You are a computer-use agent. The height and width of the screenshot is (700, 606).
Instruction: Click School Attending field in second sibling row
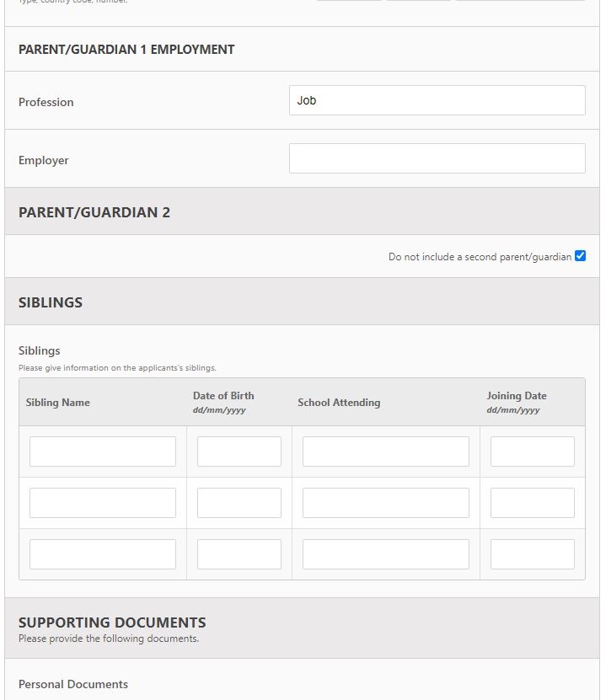385,503
